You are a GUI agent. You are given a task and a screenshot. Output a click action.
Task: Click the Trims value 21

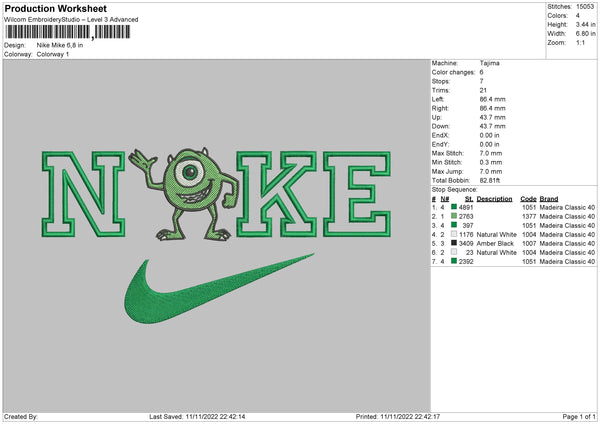483,90
